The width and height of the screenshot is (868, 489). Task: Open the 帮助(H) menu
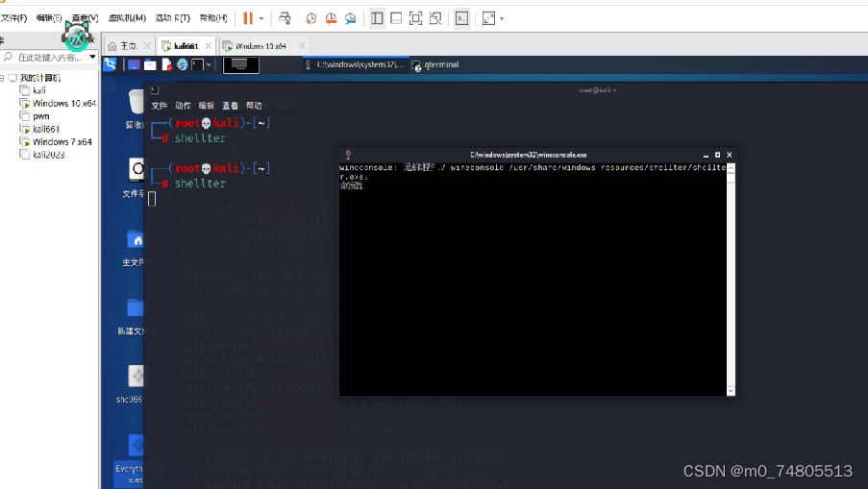[213, 18]
